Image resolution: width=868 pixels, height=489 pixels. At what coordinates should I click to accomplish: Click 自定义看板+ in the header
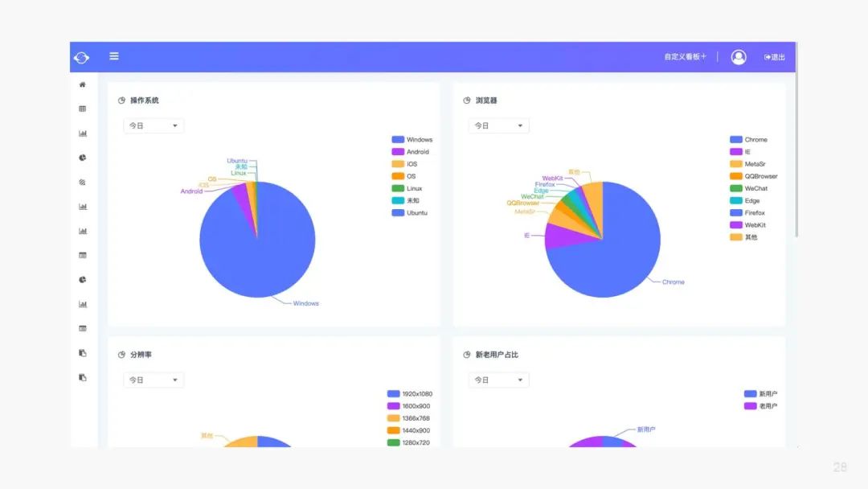point(686,56)
